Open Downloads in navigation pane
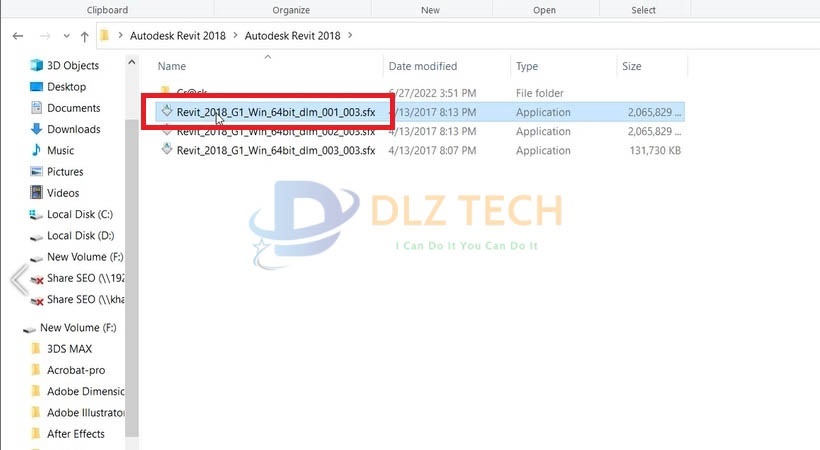Viewport: 820px width, 450px height. pos(74,129)
